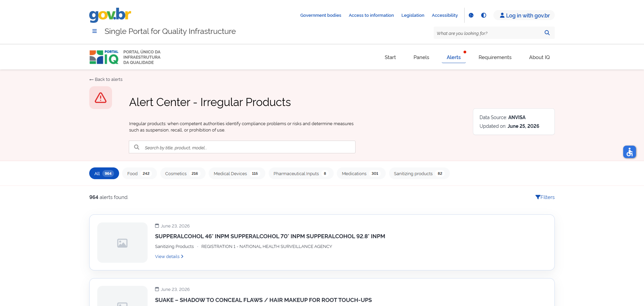Open the Panels menu item
The height and width of the screenshot is (306, 644).
point(421,57)
